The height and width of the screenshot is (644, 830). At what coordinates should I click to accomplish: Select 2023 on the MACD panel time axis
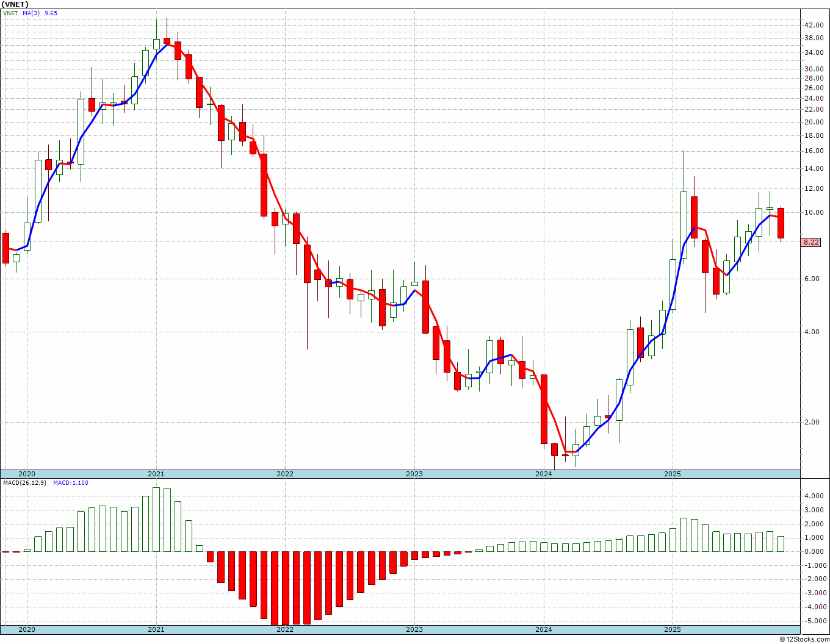click(414, 629)
